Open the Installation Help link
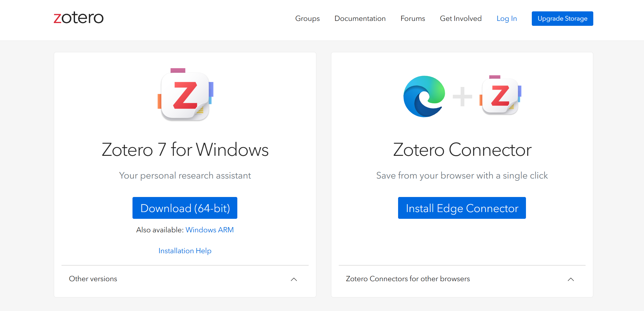Viewport: 644px width, 311px height. tap(185, 251)
